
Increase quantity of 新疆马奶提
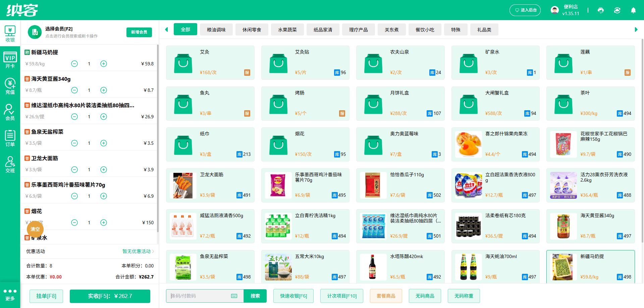pos(104,64)
